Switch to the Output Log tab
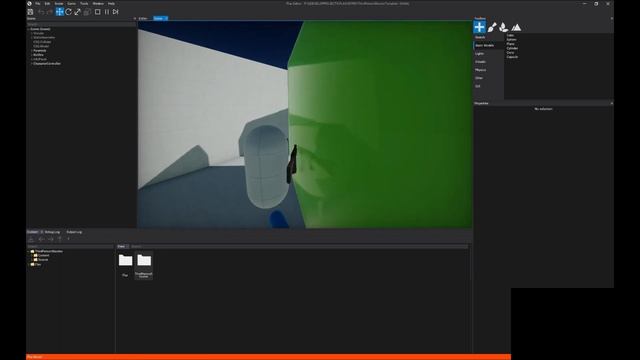This screenshot has width=640, height=360. click(x=74, y=232)
